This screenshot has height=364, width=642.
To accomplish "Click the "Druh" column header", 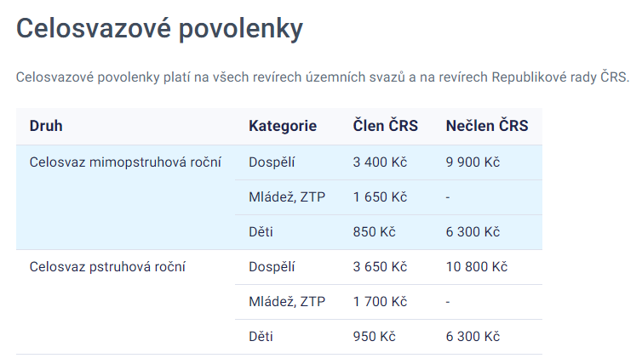I will pyautogui.click(x=46, y=126).
